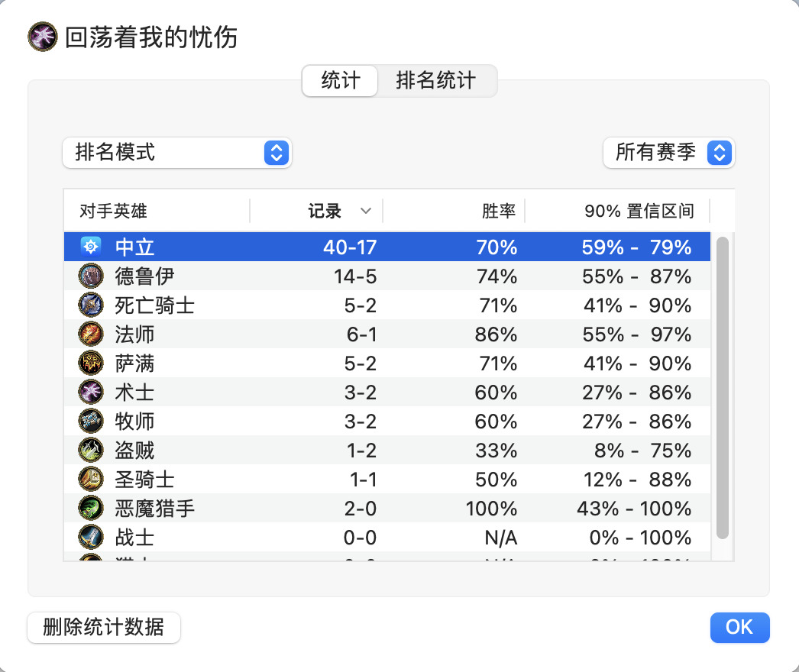This screenshot has width=799, height=672.
Task: Click the Paladin (圣骑士) class icon
Action: pyautogui.click(x=91, y=480)
